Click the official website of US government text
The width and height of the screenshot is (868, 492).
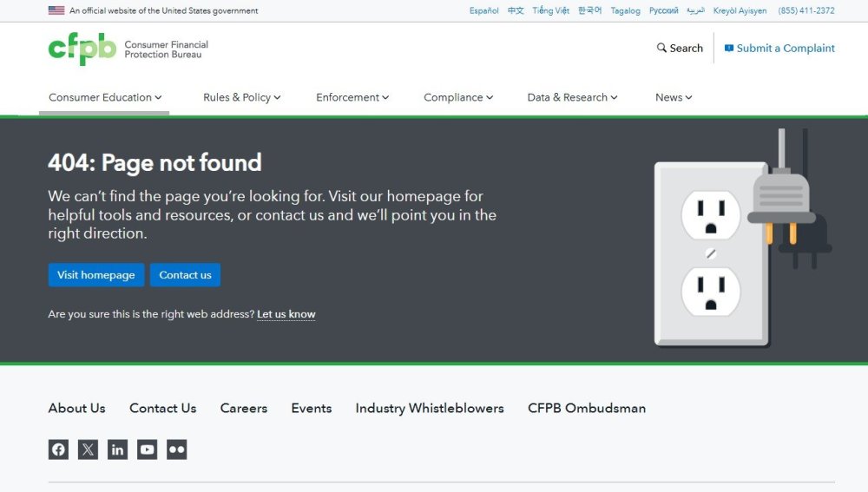(164, 10)
